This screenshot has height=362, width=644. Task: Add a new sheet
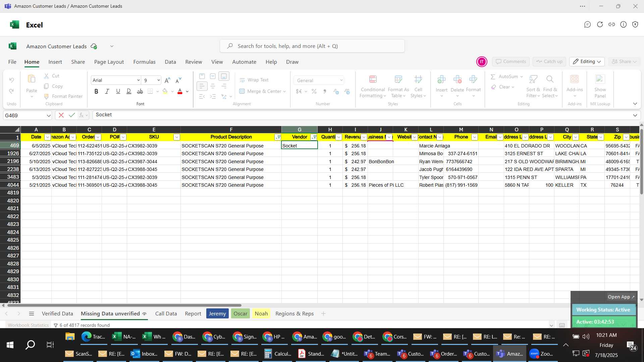pyautogui.click(x=323, y=314)
